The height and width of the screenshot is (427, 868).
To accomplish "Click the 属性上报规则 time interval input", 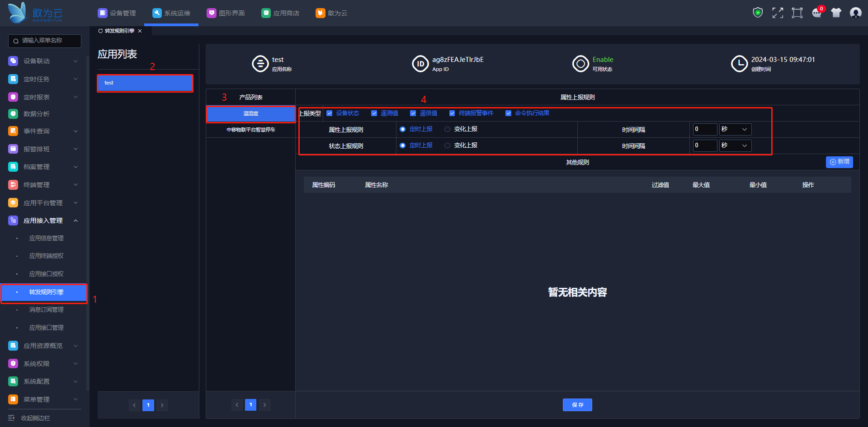I will pos(705,129).
